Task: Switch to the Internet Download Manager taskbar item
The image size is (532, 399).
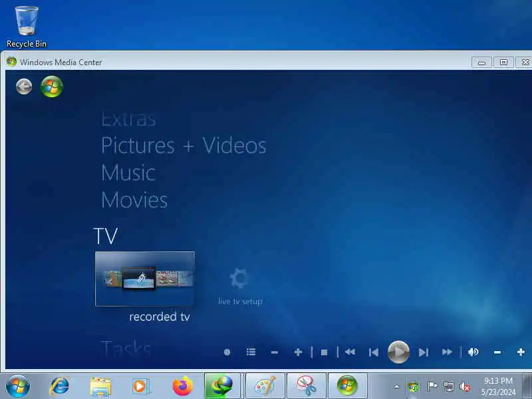Action: (x=223, y=386)
